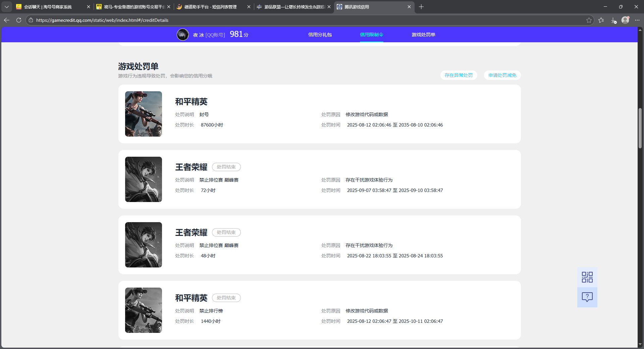The width and height of the screenshot is (644, 349).
Task: Select the 游戏处罚单 navigation item
Action: pyautogui.click(x=423, y=35)
